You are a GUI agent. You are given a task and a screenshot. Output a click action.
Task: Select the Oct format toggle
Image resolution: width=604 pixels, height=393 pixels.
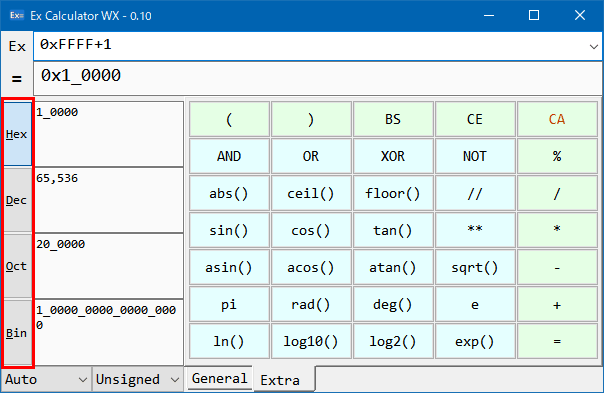click(18, 266)
